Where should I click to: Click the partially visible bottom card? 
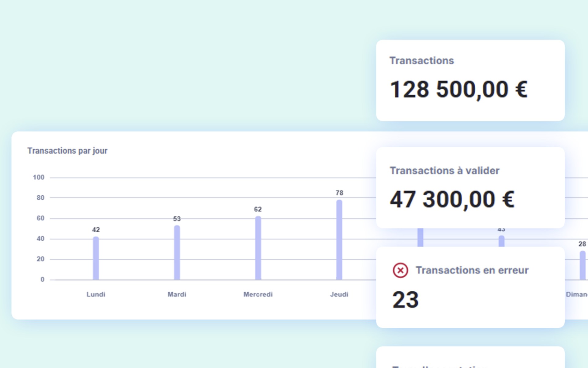click(470, 358)
